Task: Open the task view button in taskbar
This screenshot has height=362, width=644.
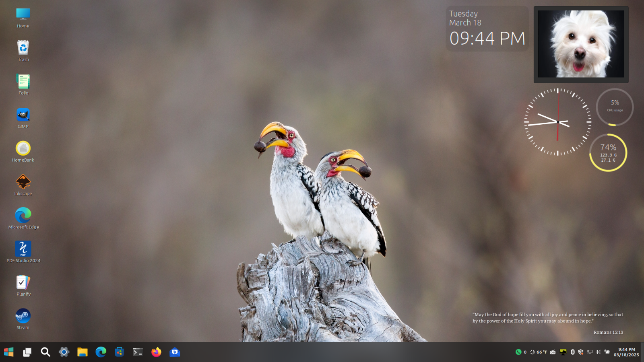Action: coord(27,352)
